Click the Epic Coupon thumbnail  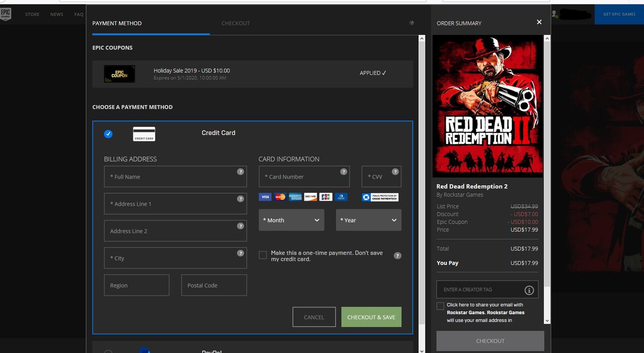tap(119, 74)
